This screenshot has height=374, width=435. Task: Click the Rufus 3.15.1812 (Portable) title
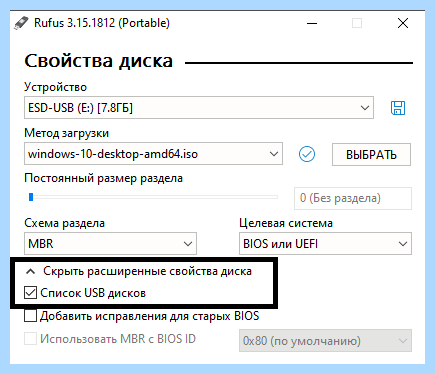102,23
